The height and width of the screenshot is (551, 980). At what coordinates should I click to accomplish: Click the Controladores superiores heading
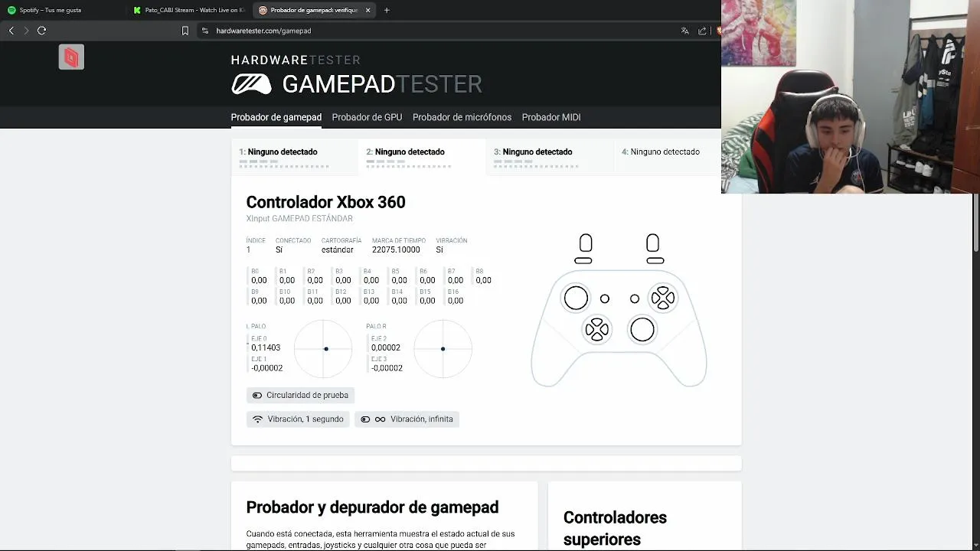615,528
